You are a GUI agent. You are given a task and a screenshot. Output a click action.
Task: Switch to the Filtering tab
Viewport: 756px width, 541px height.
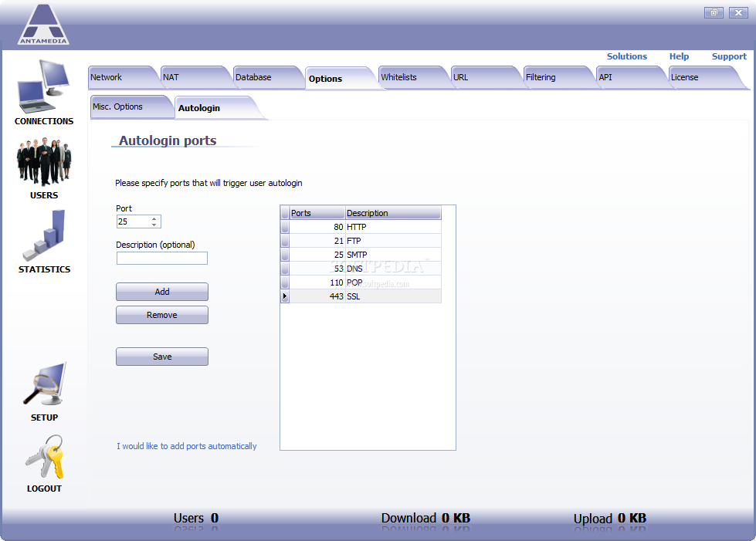[x=558, y=77]
